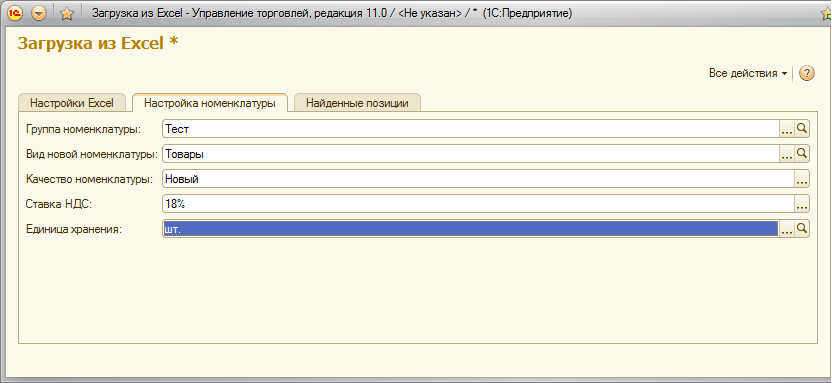Viewport: 832px width, 383px height.
Task: Open the 1C main menu icon
Action: coord(15,13)
